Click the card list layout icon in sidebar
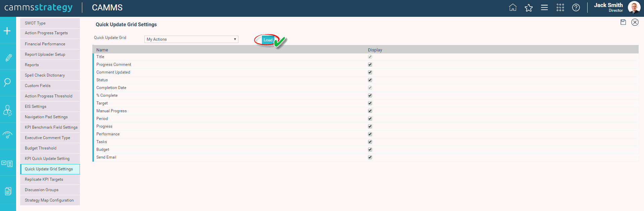This screenshot has height=211, width=644. [7, 164]
